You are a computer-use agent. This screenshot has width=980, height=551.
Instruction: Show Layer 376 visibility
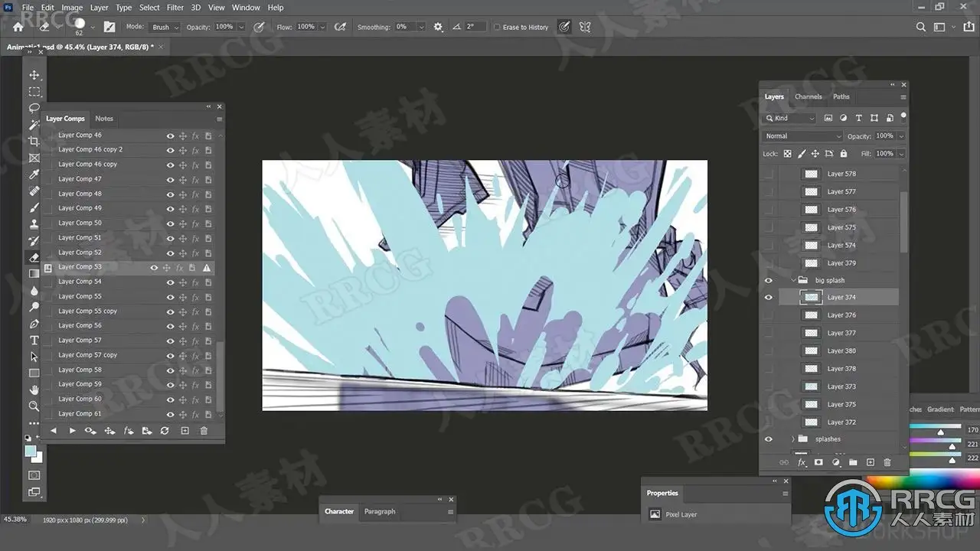point(769,315)
